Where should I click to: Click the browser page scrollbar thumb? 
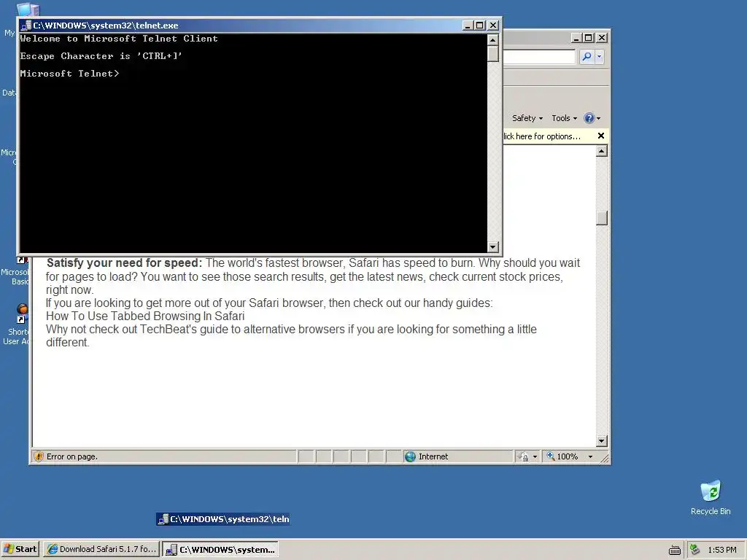point(602,218)
